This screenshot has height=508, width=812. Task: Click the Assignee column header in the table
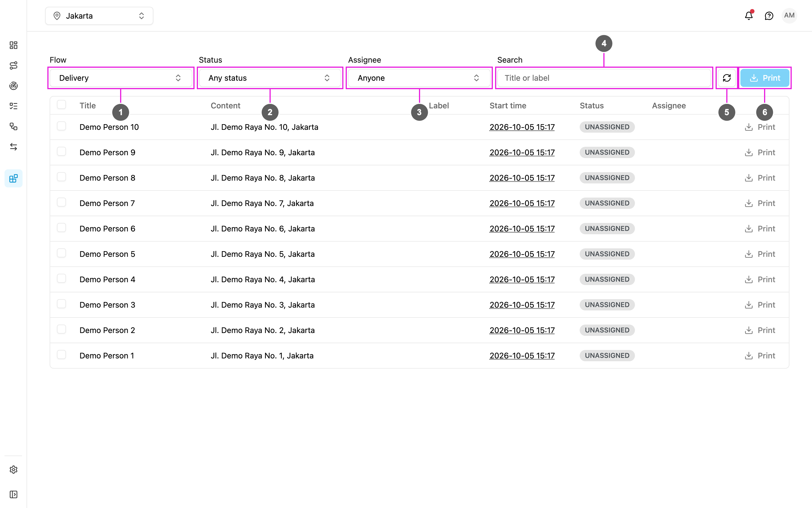pyautogui.click(x=669, y=106)
